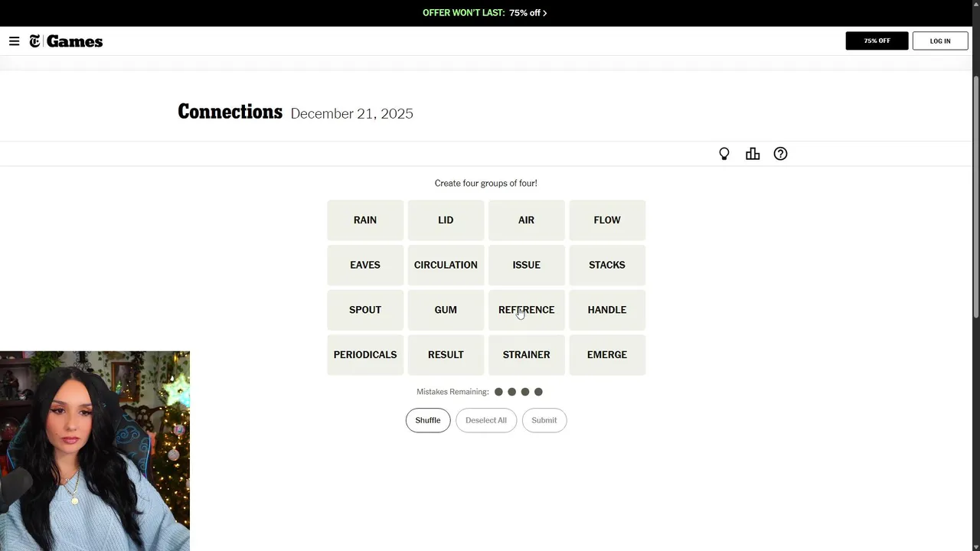Open the help question mark icon
Screen dimensions: 980x551
[780, 154]
